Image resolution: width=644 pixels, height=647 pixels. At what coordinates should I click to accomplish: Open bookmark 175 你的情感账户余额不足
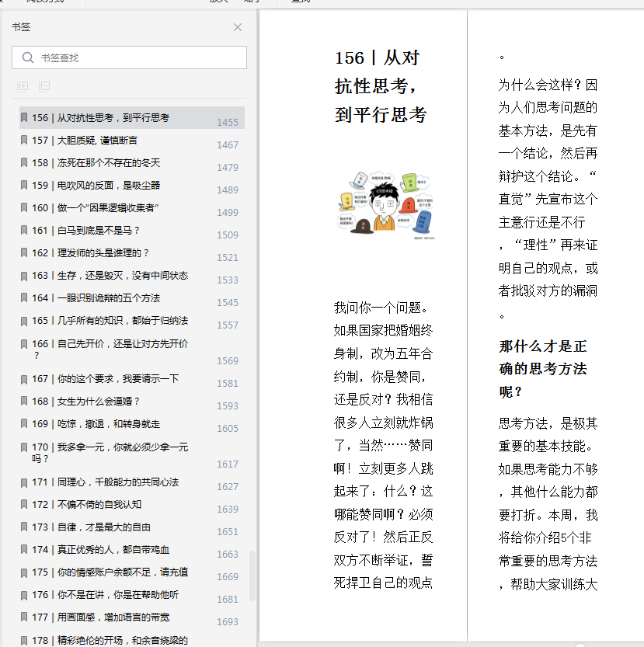110,572
